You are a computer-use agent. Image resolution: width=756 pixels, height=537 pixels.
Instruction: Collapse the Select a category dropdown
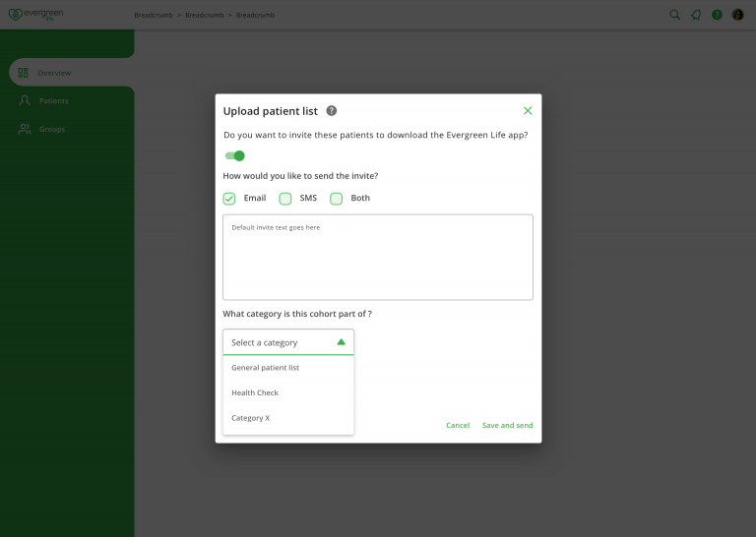click(341, 342)
